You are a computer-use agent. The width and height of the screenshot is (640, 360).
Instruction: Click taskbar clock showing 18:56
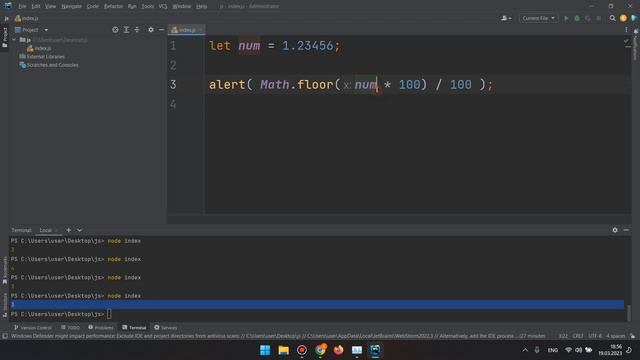[610, 350]
